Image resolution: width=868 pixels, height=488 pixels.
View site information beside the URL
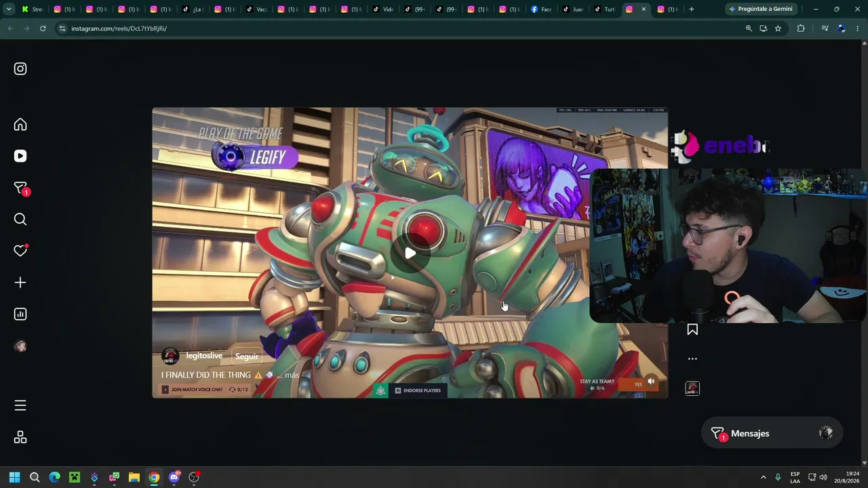pyautogui.click(x=62, y=28)
